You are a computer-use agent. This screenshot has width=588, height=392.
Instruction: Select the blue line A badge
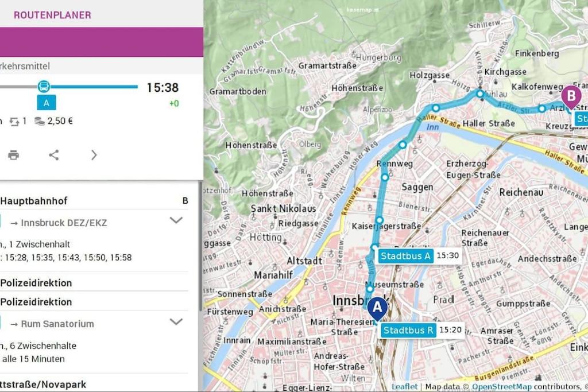47,103
